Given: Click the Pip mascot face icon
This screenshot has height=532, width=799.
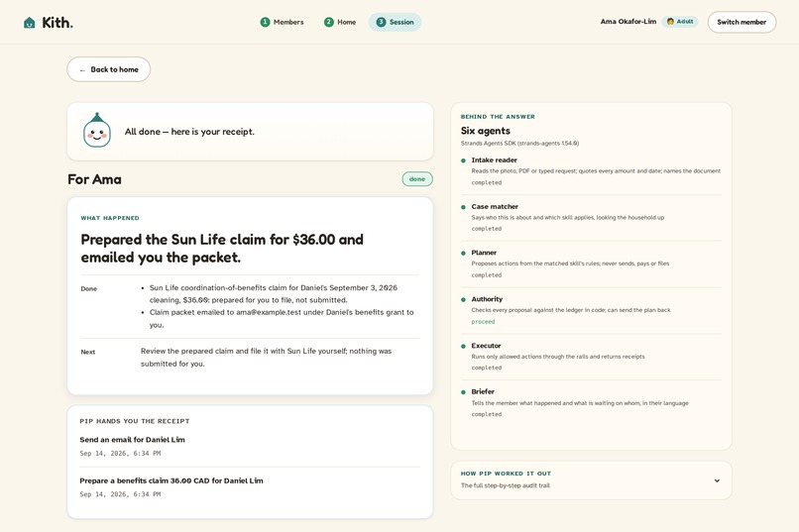Looking at the screenshot, I should point(97,131).
